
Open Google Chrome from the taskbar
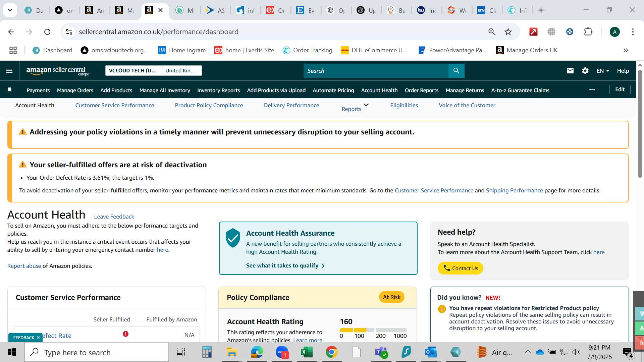pos(331,352)
